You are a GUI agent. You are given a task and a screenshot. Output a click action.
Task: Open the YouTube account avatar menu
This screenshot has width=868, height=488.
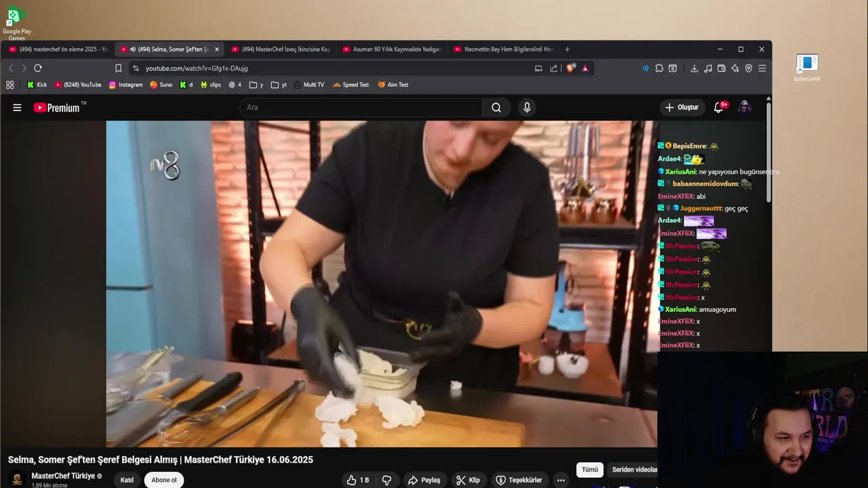[x=745, y=107]
